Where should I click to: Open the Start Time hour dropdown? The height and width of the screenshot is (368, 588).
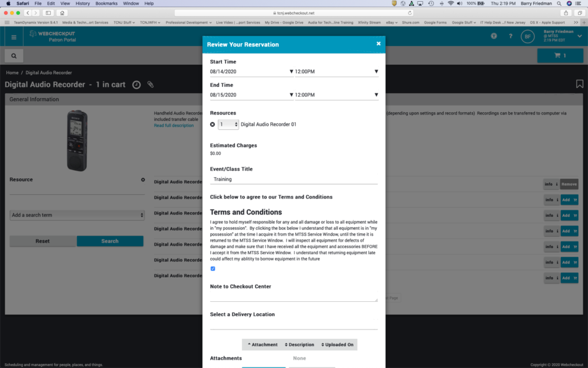[x=336, y=71]
